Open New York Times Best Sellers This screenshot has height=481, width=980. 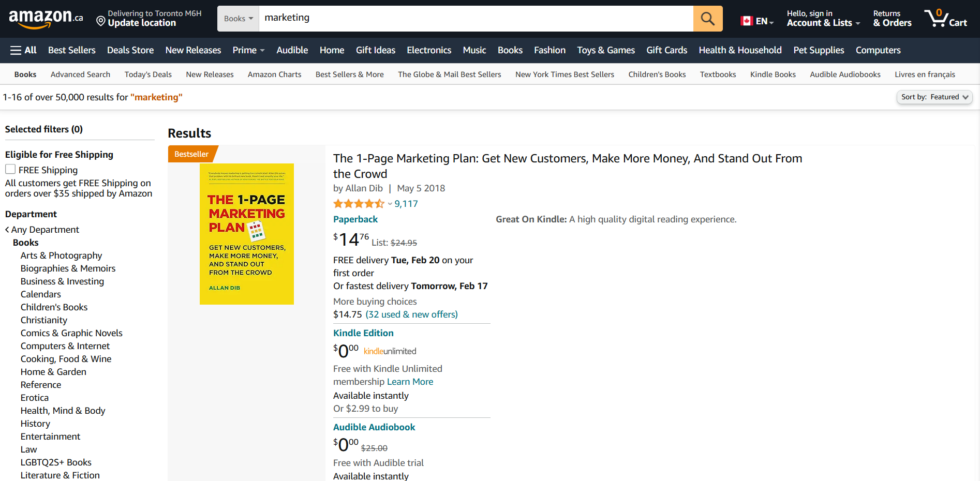565,74
